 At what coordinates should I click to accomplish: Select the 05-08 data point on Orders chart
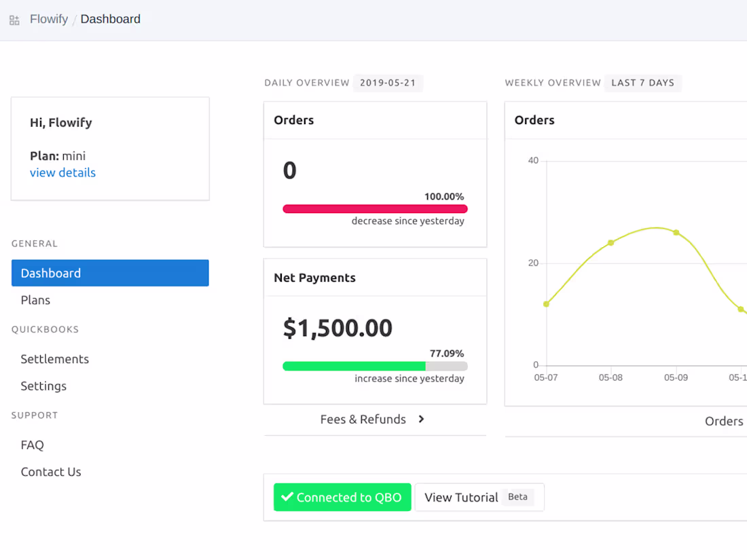click(611, 242)
